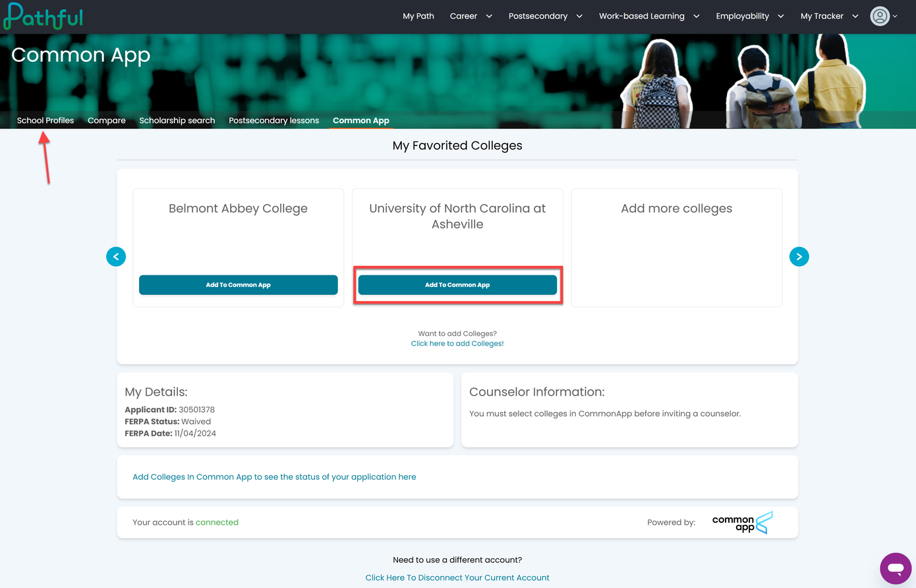Click the My Favorited Colleges heading

(457, 146)
